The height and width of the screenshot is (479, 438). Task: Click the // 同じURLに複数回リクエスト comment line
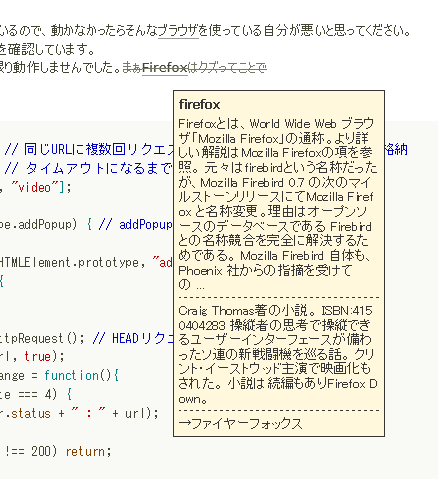pyautogui.click(x=89, y=149)
